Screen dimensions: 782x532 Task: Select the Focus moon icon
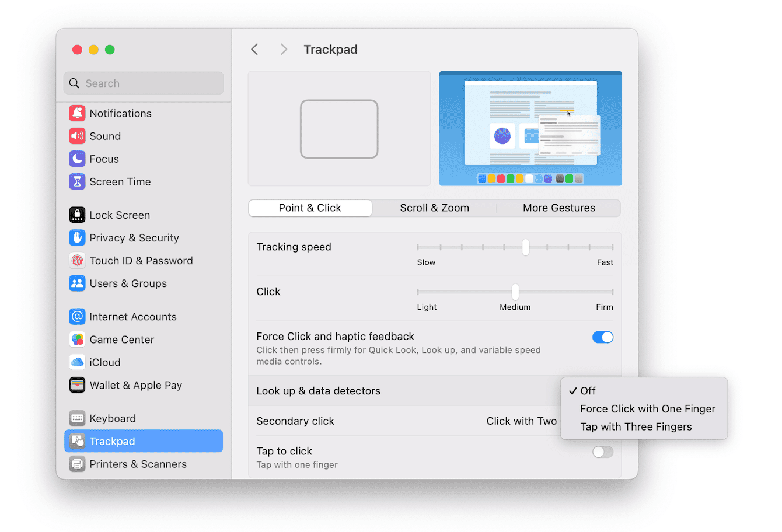[x=78, y=159]
